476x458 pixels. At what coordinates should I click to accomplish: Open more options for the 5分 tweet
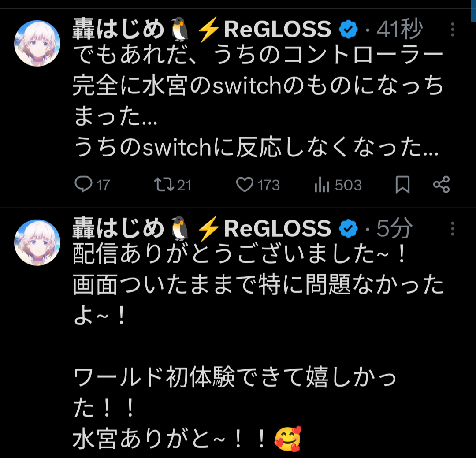[452, 229]
